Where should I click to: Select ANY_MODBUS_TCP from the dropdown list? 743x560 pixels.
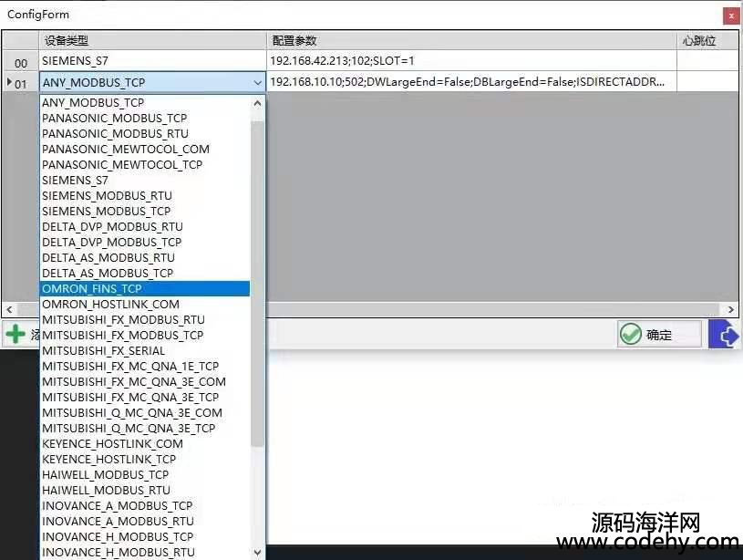[145, 103]
